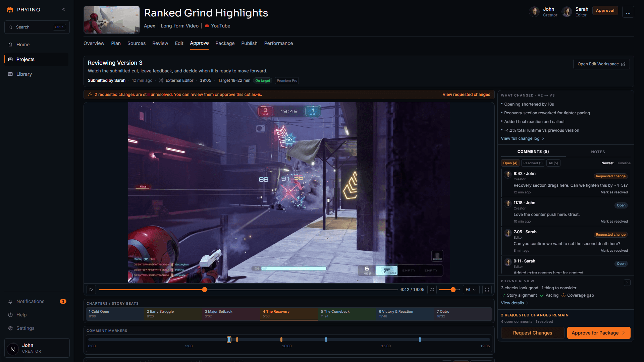Click the Coverage gap warning check
644x362 pixels.
coord(578,295)
